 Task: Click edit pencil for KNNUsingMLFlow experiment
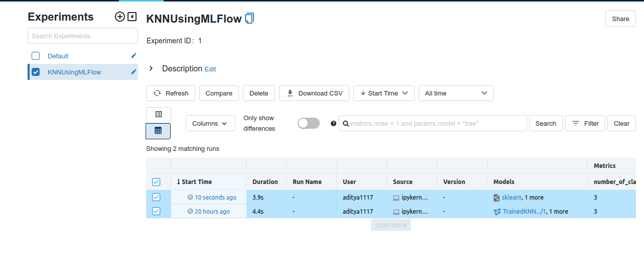tap(134, 72)
